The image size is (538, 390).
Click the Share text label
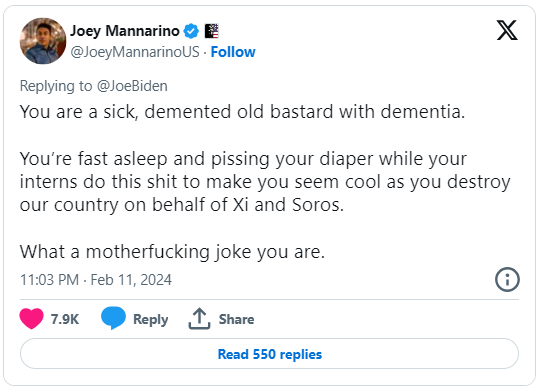point(236,319)
